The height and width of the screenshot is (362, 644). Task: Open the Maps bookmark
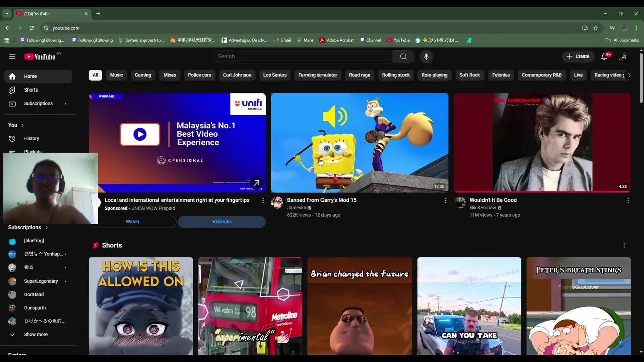305,40
